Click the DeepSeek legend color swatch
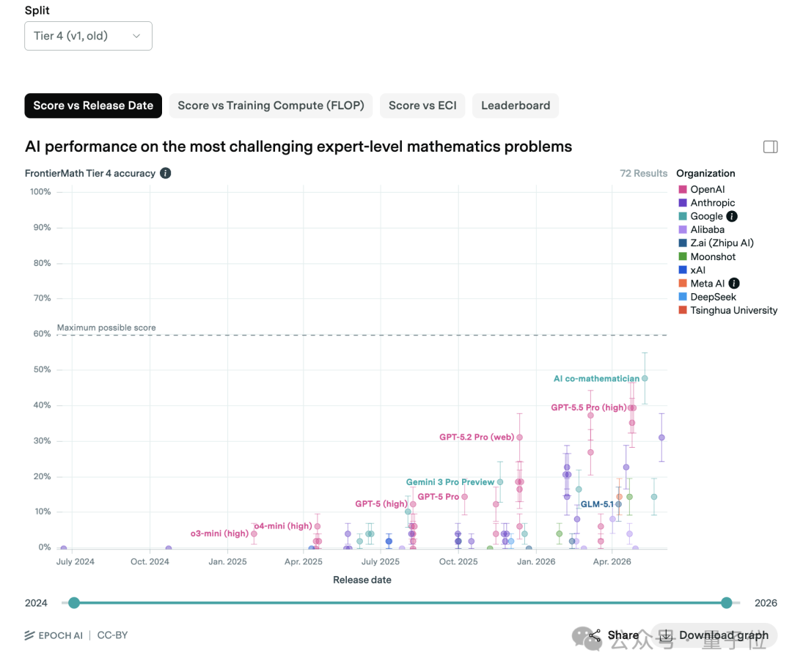The width and height of the screenshot is (792, 672). pyautogui.click(x=683, y=297)
